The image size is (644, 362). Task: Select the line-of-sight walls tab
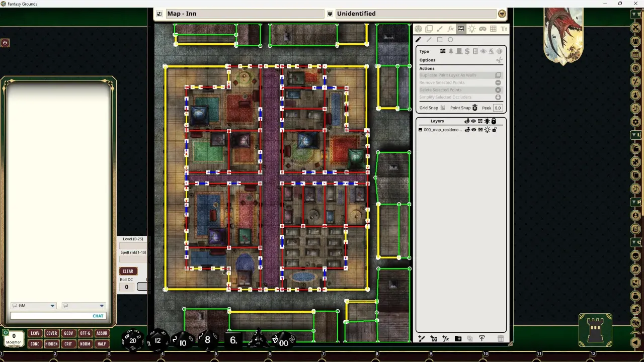tap(461, 29)
